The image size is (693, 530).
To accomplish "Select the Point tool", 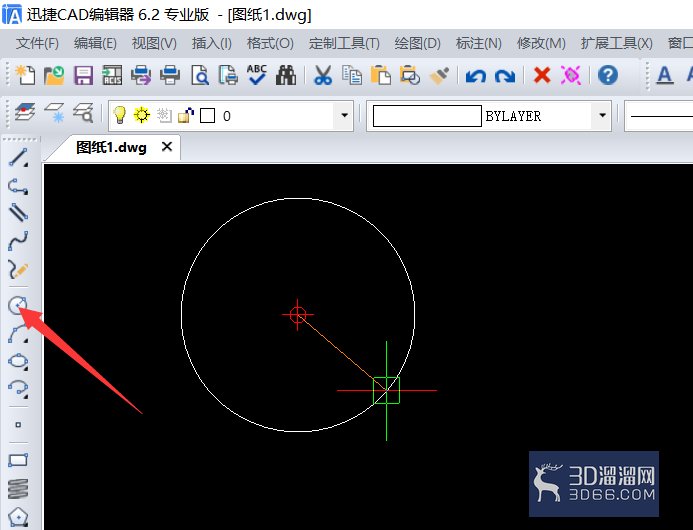I will (x=18, y=425).
